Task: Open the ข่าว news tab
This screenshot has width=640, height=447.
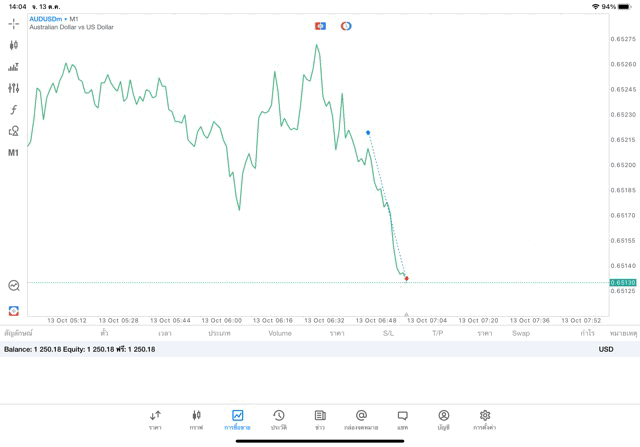Action: (x=320, y=420)
